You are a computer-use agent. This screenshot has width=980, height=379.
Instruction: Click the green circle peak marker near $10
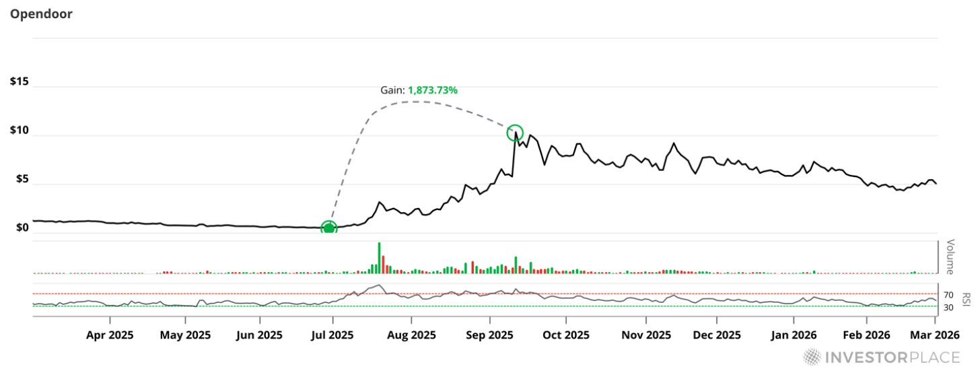pos(514,132)
